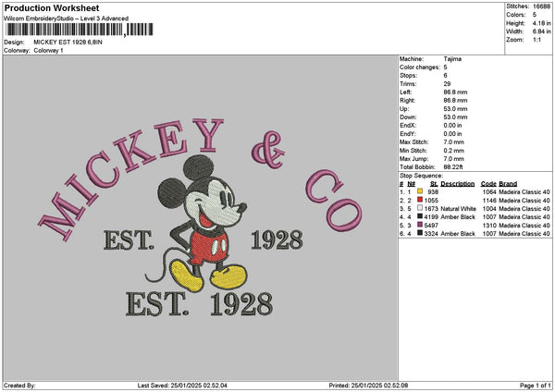Click the Width value '6.84 in'
The height and width of the screenshot is (392, 555).
pos(541,31)
